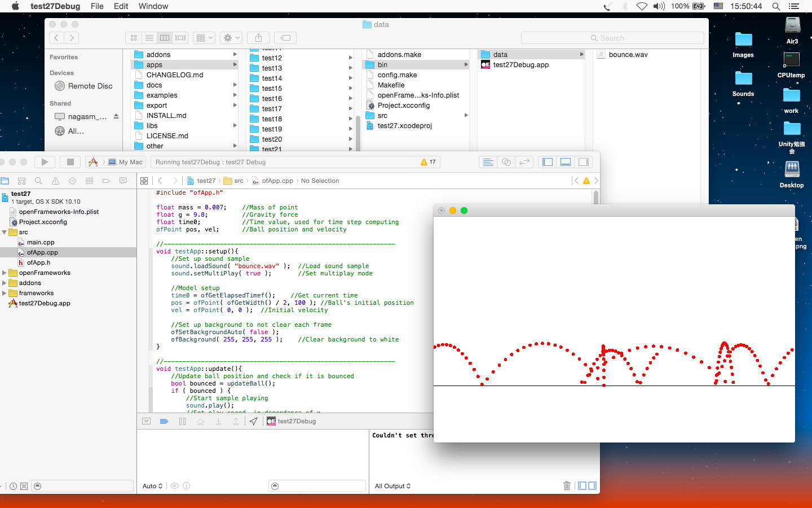The height and width of the screenshot is (508, 812).
Task: Open the issue navigator warning triangle icon
Action: click(55, 181)
